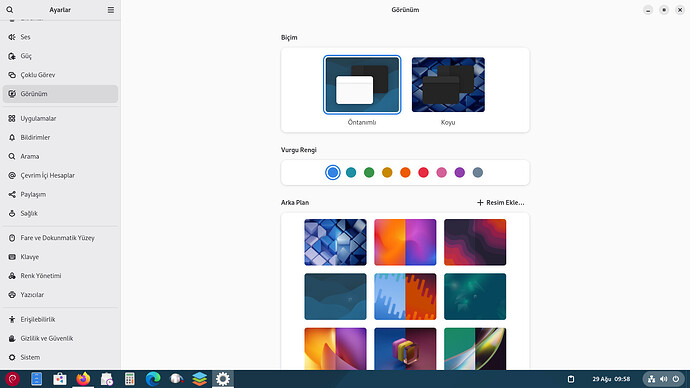This screenshot has width=690, height=388.
Task: Choose the green accent color
Action: pyautogui.click(x=369, y=172)
